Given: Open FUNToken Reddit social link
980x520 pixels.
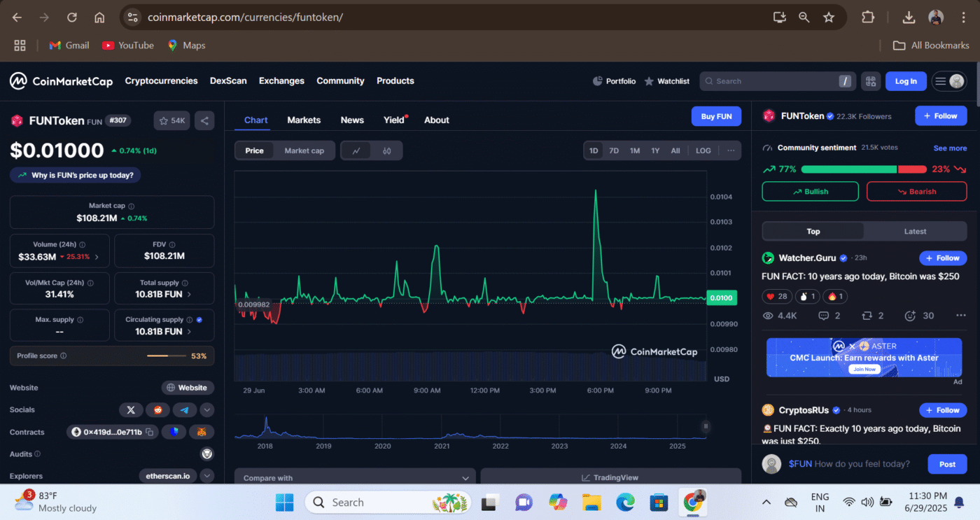Looking at the screenshot, I should [157, 410].
